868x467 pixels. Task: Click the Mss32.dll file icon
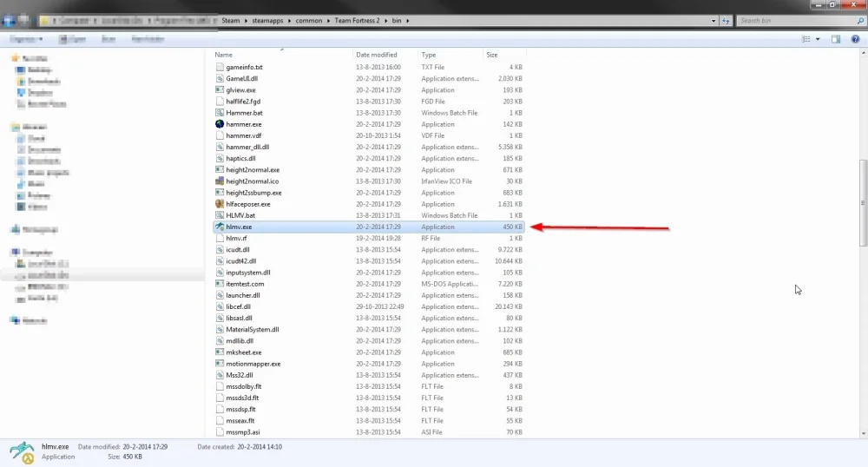pos(220,375)
